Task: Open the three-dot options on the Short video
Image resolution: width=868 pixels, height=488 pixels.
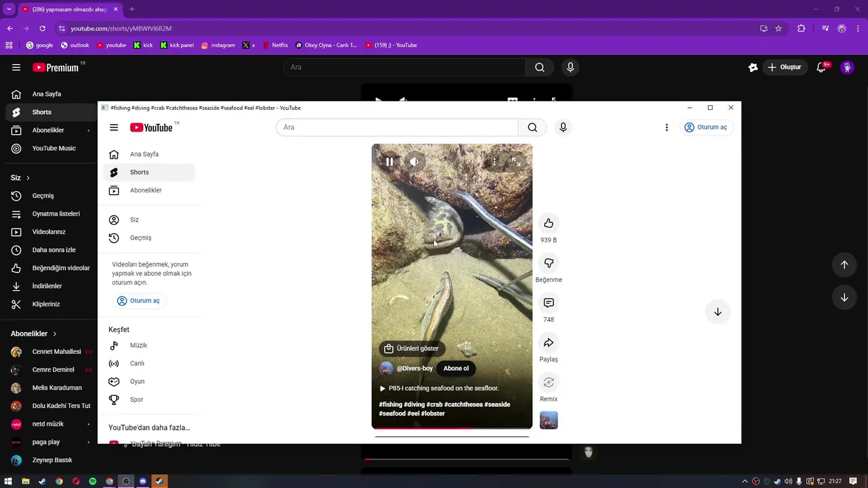Action: click(494, 162)
